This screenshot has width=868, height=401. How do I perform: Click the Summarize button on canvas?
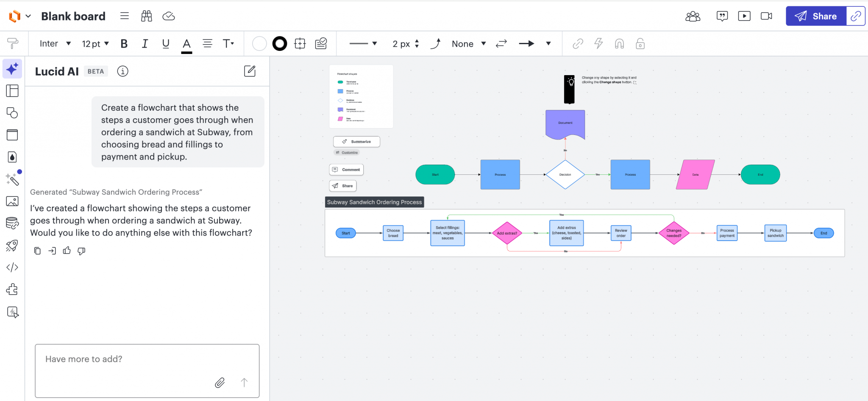click(356, 142)
